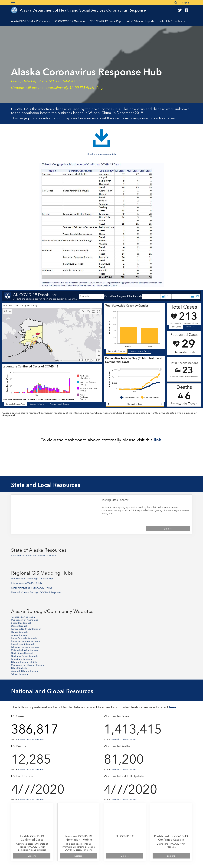Zoom in on the map with plus
This screenshot has width=203, height=868.
[x=99, y=351]
